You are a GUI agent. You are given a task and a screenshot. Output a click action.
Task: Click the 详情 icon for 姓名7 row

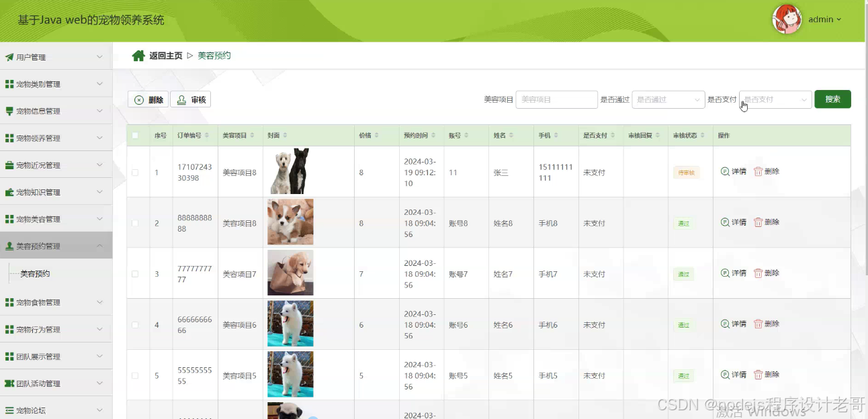[x=725, y=273]
